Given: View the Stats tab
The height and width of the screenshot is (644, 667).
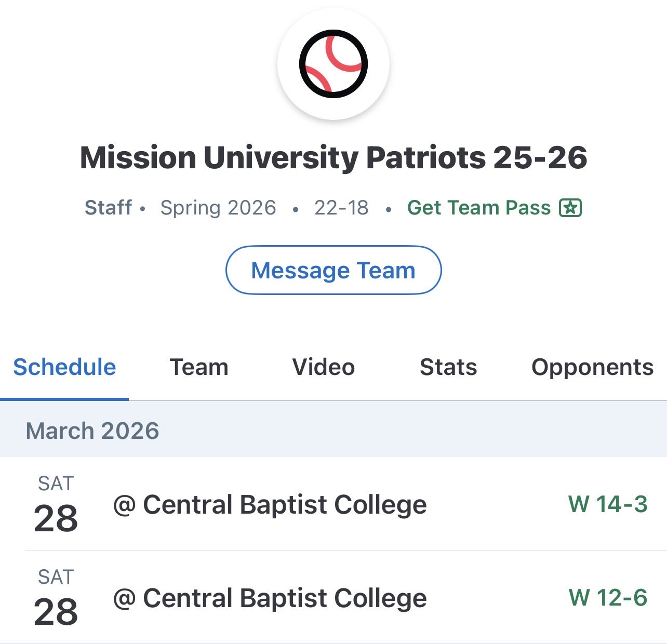Looking at the screenshot, I should (448, 367).
